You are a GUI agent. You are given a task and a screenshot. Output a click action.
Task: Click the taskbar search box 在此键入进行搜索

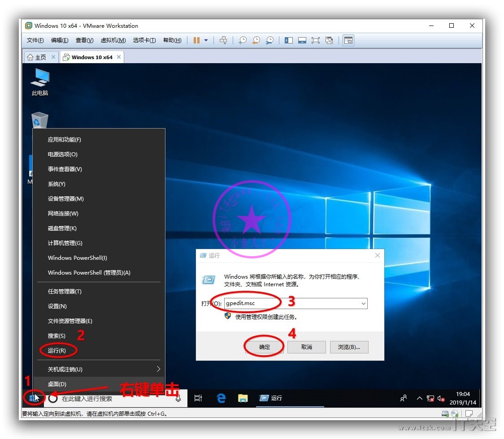[x=115, y=399]
